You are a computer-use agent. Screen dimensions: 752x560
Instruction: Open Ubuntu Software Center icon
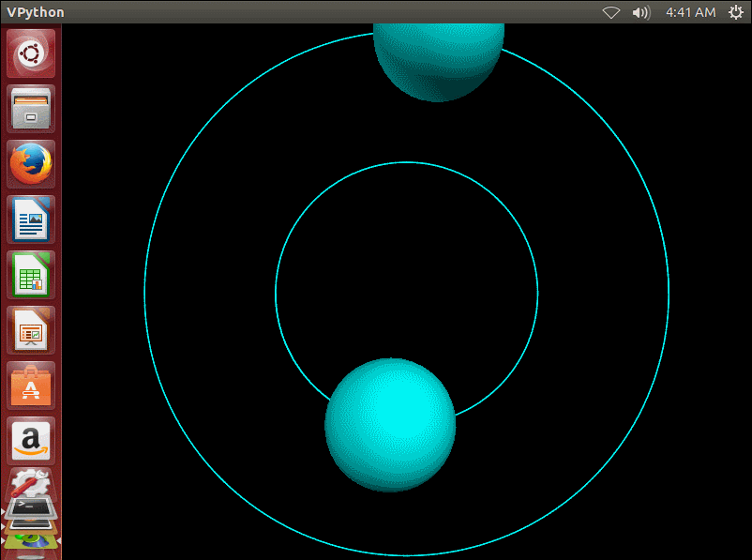coord(31,385)
